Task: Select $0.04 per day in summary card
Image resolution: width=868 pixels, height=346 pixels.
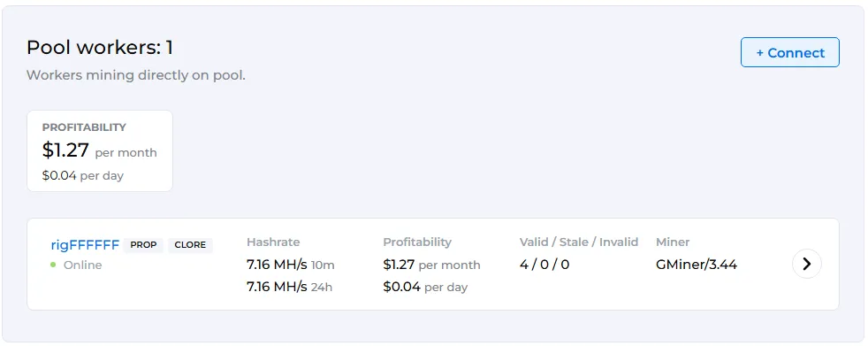Action: coord(83,176)
